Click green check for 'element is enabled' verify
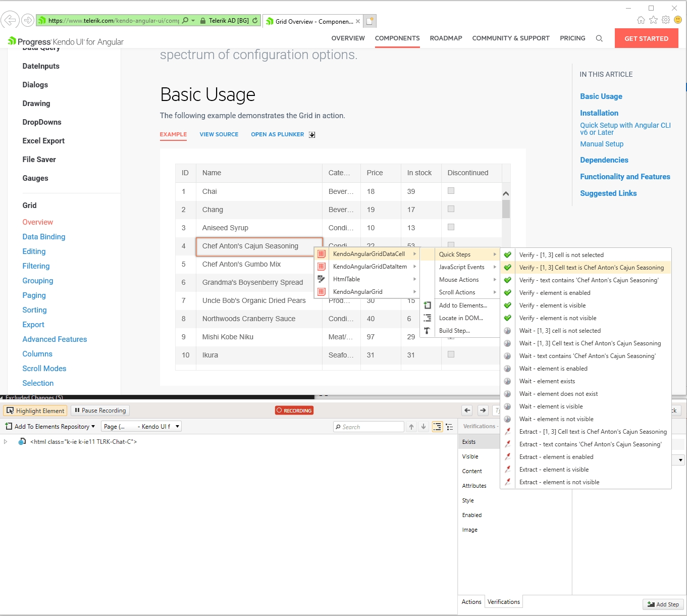 [508, 292]
